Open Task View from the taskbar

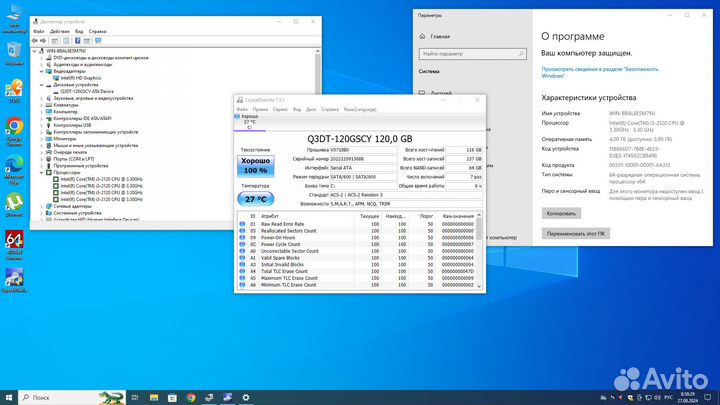point(135,397)
